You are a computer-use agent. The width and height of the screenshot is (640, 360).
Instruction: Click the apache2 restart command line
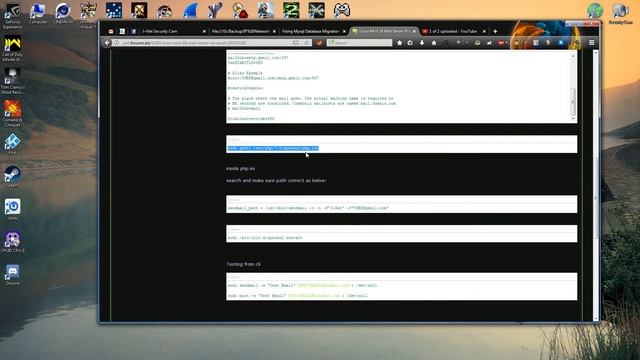click(x=265, y=238)
